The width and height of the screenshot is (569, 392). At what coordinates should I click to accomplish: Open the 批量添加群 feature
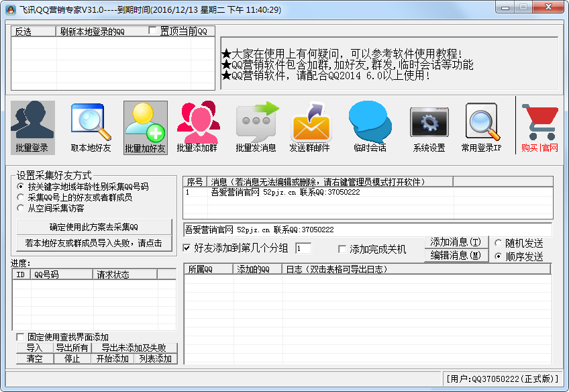click(198, 127)
